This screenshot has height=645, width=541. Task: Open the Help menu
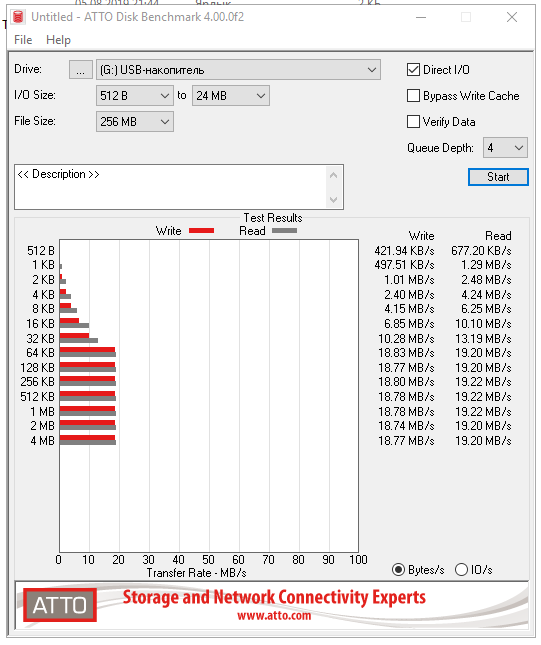coord(58,40)
